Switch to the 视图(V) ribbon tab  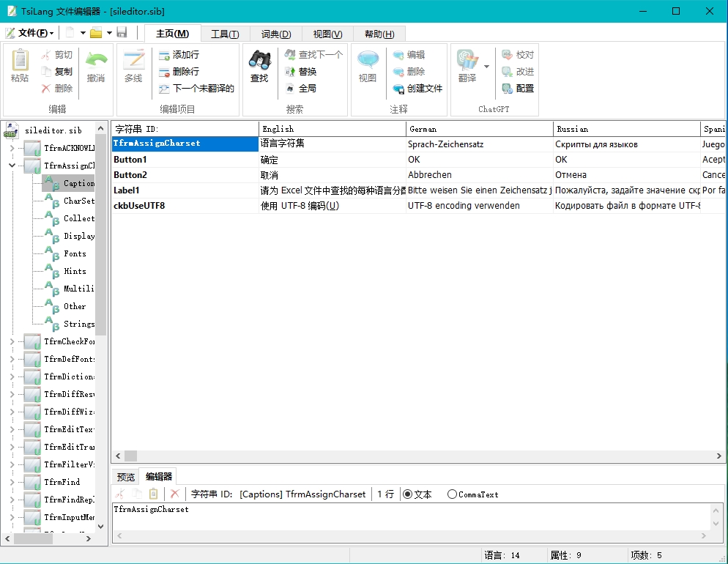(328, 34)
